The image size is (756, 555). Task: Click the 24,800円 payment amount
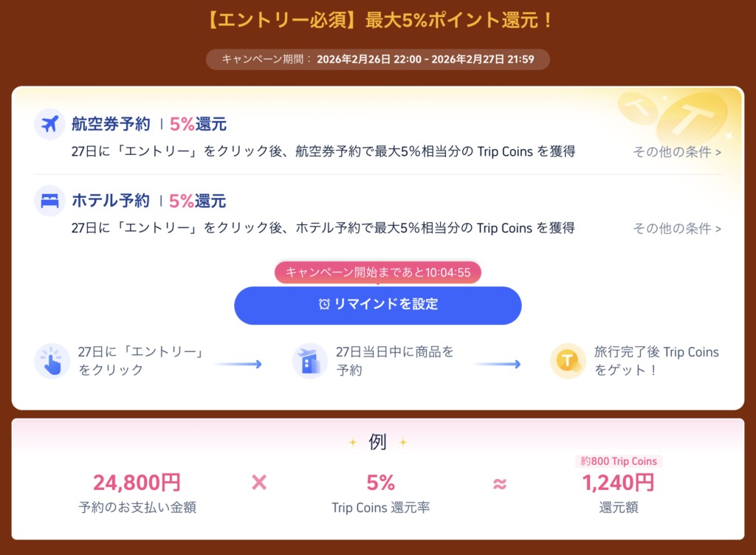(137, 481)
